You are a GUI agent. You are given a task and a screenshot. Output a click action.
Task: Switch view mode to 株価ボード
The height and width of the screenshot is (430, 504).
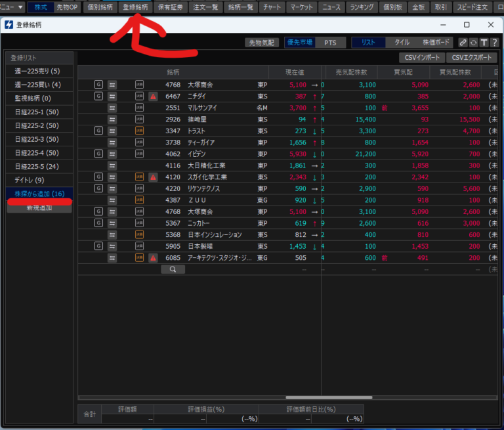pyautogui.click(x=435, y=43)
